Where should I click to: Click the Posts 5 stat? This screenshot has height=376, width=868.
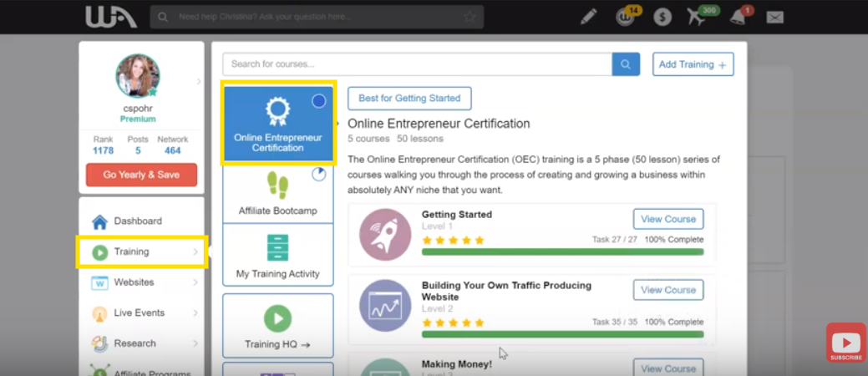pos(138,145)
